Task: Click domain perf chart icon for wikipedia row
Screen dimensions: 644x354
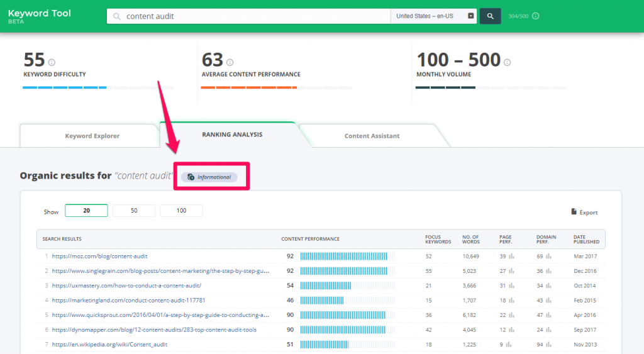Action: 548,345
